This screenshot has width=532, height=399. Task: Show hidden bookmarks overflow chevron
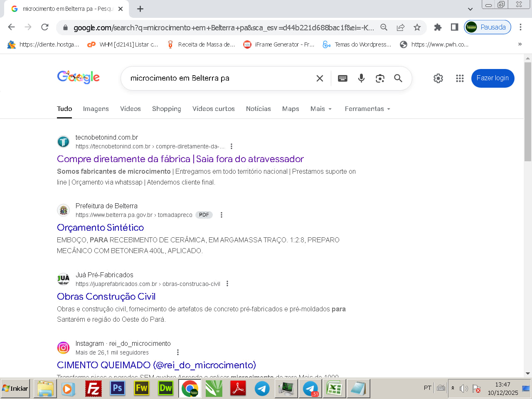click(520, 44)
